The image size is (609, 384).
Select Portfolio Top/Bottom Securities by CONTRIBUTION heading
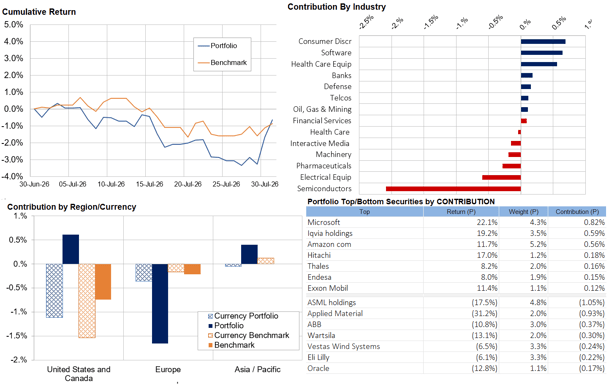coord(401,202)
